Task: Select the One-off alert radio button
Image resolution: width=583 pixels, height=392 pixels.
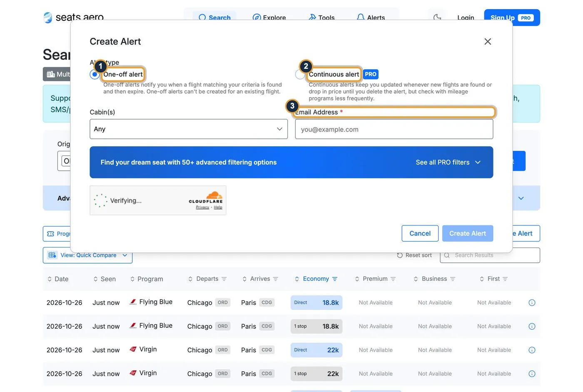Action: [95, 75]
